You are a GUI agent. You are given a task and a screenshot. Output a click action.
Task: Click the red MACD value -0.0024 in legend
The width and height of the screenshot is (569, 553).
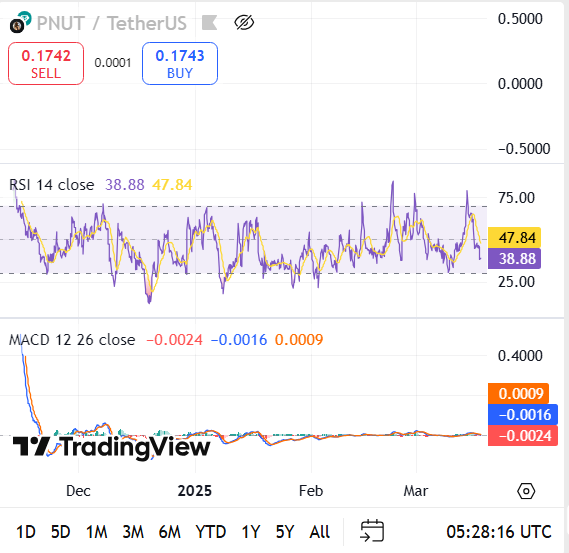174,340
